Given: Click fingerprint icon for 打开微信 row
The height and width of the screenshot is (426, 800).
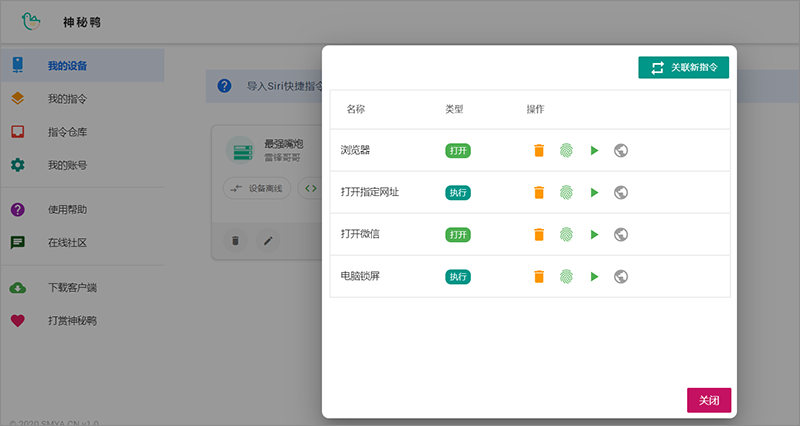Looking at the screenshot, I should click(566, 235).
